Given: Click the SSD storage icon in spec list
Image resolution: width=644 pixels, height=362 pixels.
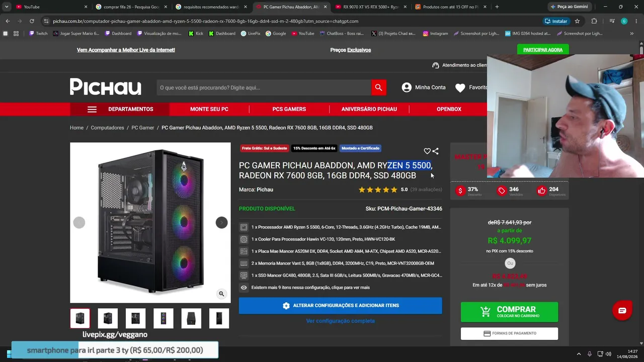Looking at the screenshot, I should coord(244,276).
